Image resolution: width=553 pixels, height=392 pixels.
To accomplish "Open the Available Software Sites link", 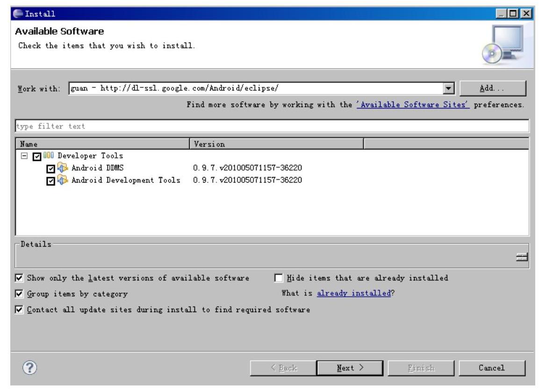I will [413, 104].
